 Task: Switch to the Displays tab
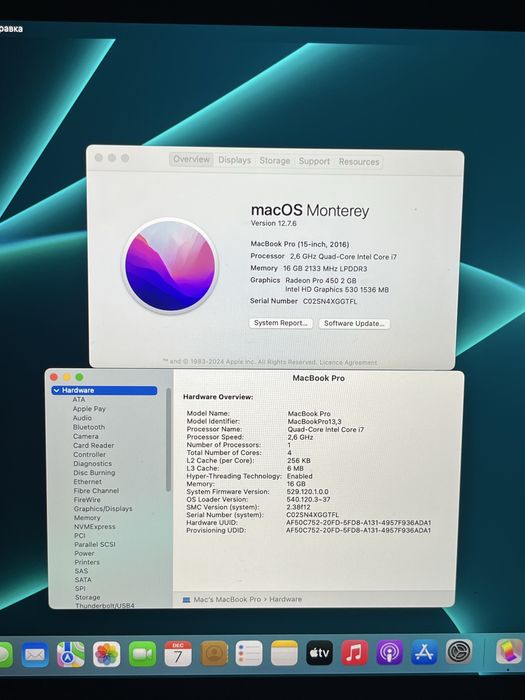point(234,160)
